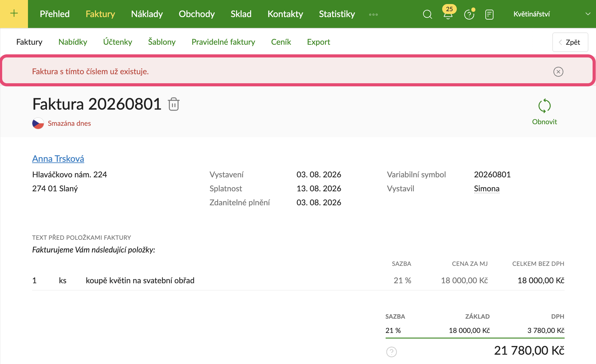
Task: Dismiss the invoice number error message
Action: pyautogui.click(x=558, y=72)
